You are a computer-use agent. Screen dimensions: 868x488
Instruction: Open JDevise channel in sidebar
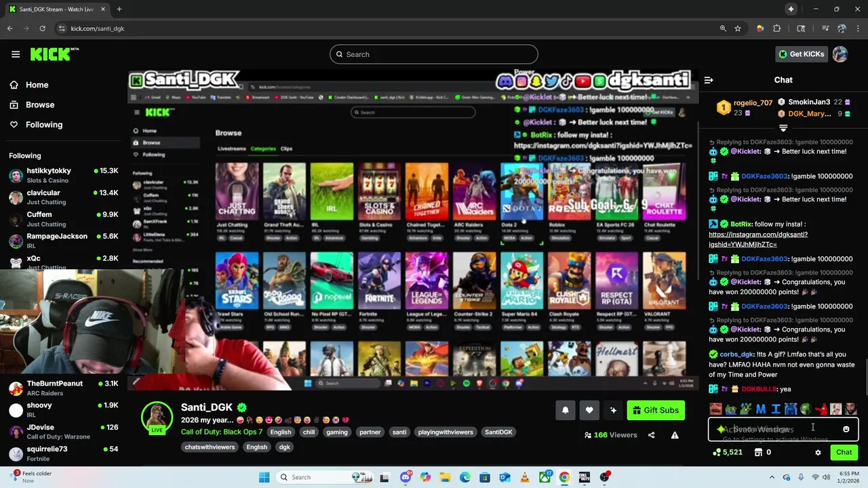62,432
